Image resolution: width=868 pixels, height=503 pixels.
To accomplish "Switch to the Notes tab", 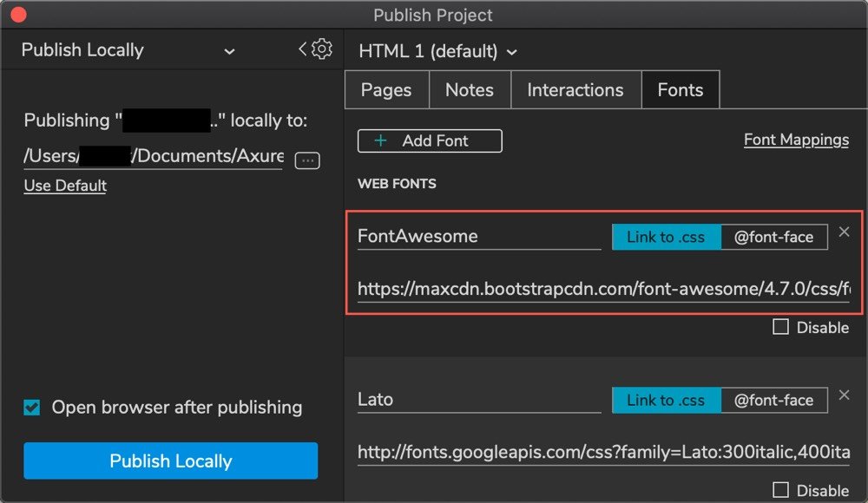I will pyautogui.click(x=470, y=89).
